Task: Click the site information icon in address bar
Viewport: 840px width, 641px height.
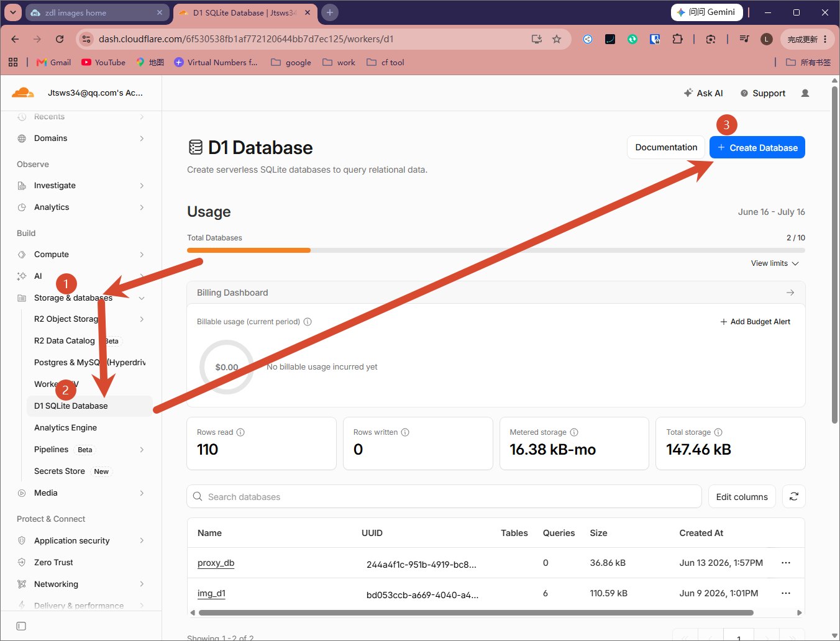Action: 86,39
